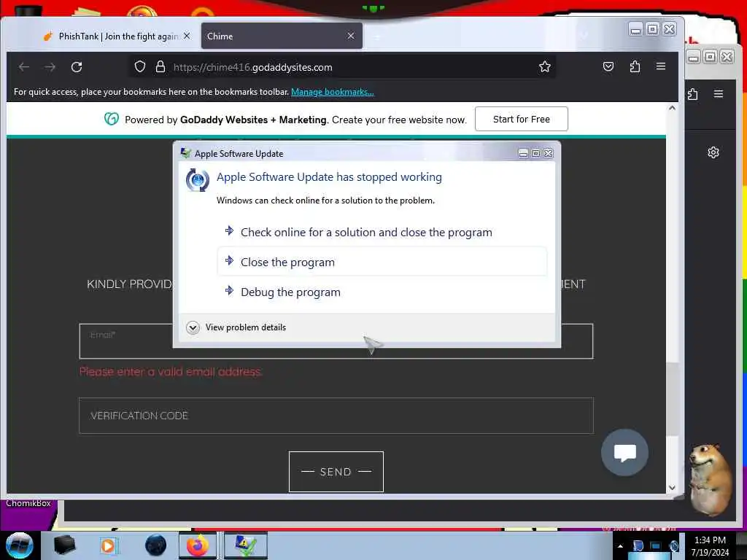Open the Firefox extensions menu

pos(635,66)
